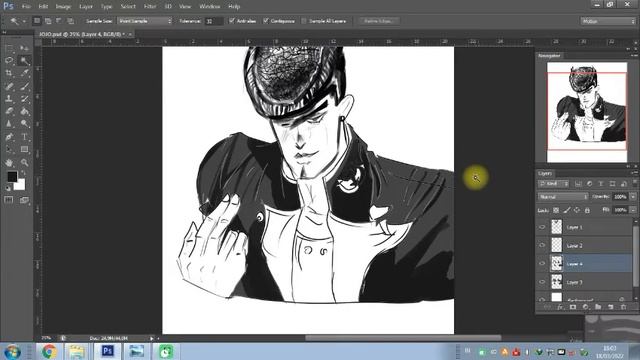Click Intersect with selection mode icon
640x360 pixels.
pos(70,21)
